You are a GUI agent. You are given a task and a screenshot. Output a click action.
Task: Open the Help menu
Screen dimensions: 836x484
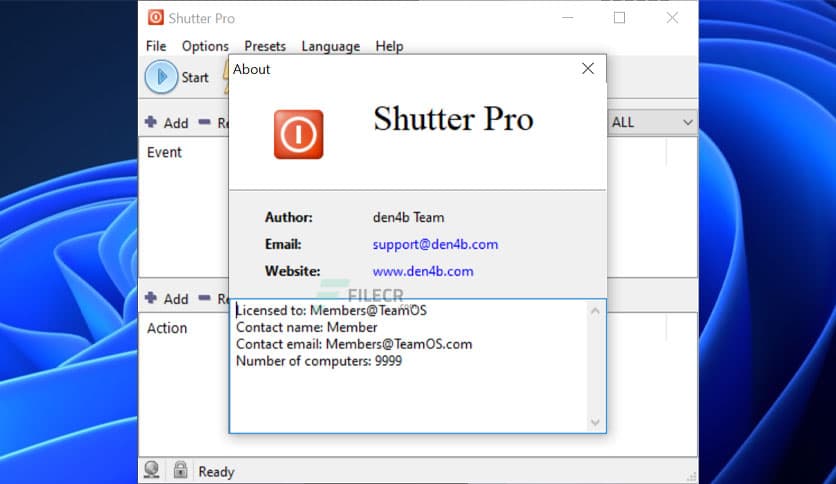point(389,46)
